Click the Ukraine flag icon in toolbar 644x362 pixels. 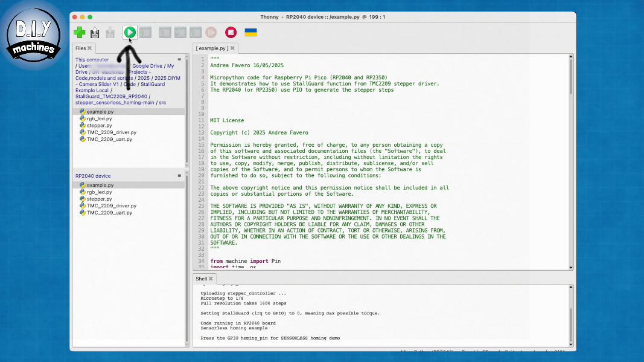[x=250, y=32]
